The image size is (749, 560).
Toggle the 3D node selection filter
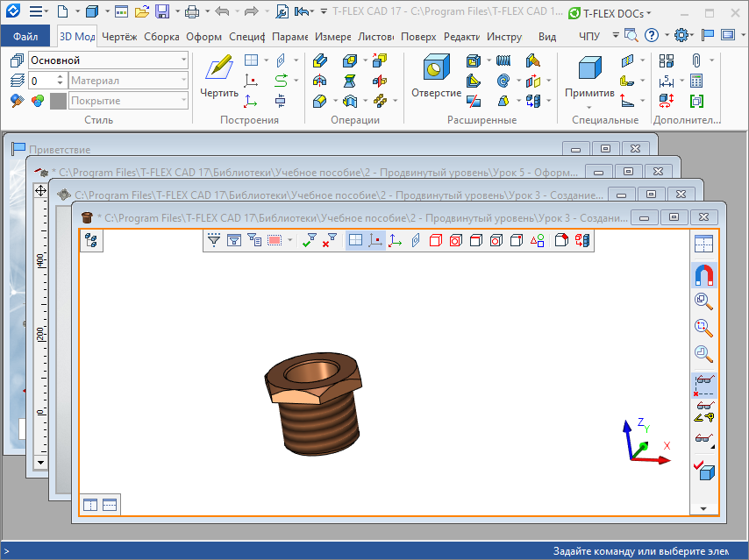(x=375, y=240)
